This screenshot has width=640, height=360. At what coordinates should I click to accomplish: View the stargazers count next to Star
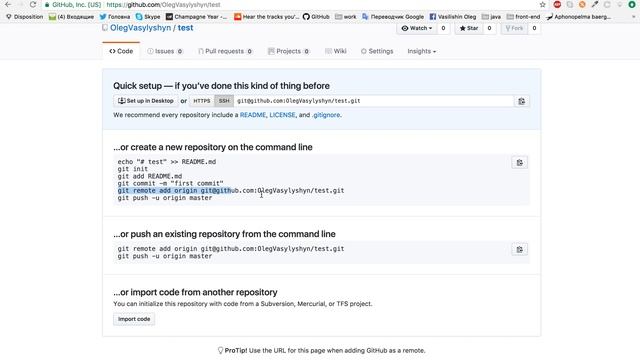point(489,28)
